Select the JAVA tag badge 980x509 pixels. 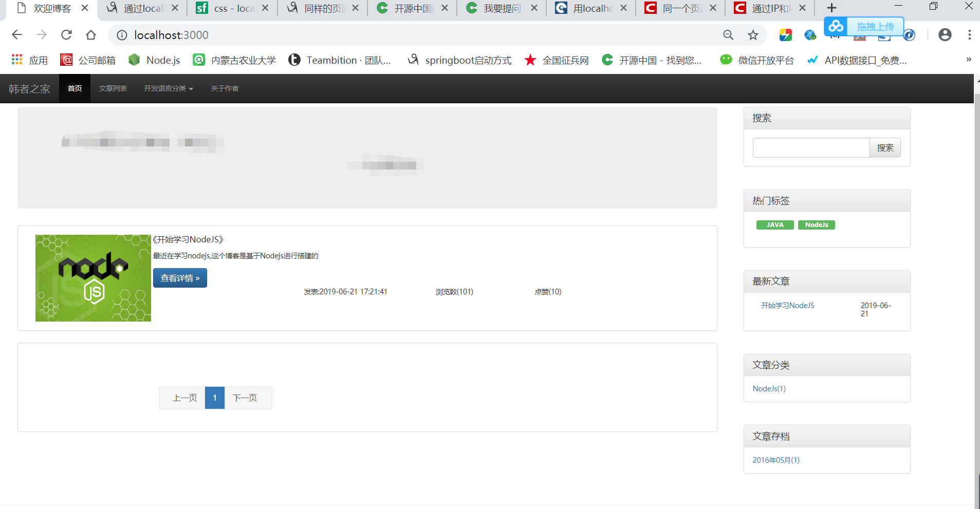click(x=775, y=225)
